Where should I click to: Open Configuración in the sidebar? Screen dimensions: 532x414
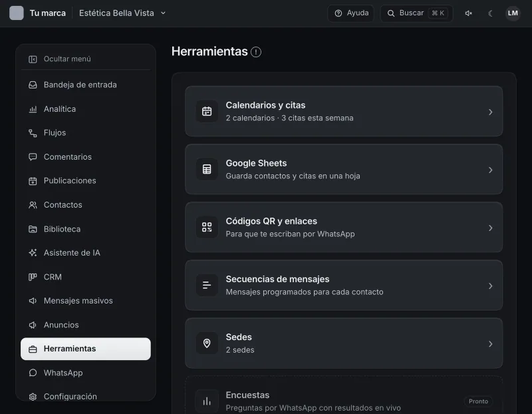tap(86, 396)
